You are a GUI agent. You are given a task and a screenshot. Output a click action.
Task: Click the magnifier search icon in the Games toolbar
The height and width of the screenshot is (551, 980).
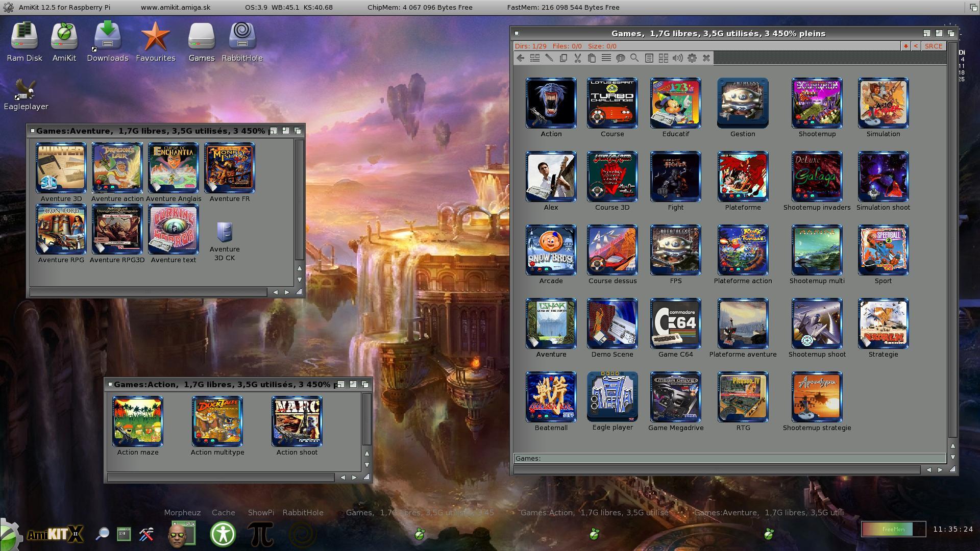634,58
